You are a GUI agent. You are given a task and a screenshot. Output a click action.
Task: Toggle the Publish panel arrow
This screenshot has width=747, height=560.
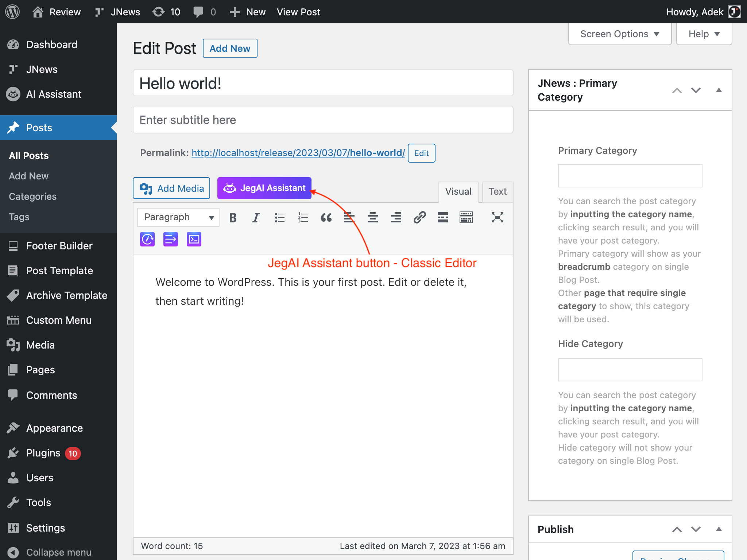pos(719,529)
